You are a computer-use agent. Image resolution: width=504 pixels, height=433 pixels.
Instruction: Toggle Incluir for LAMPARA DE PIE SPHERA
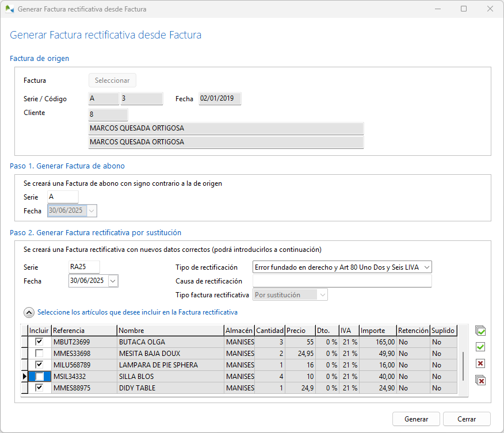pos(39,365)
